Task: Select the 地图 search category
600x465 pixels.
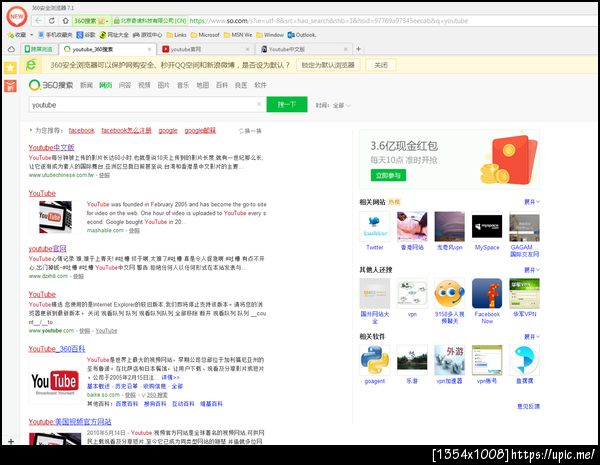Action: (x=202, y=85)
